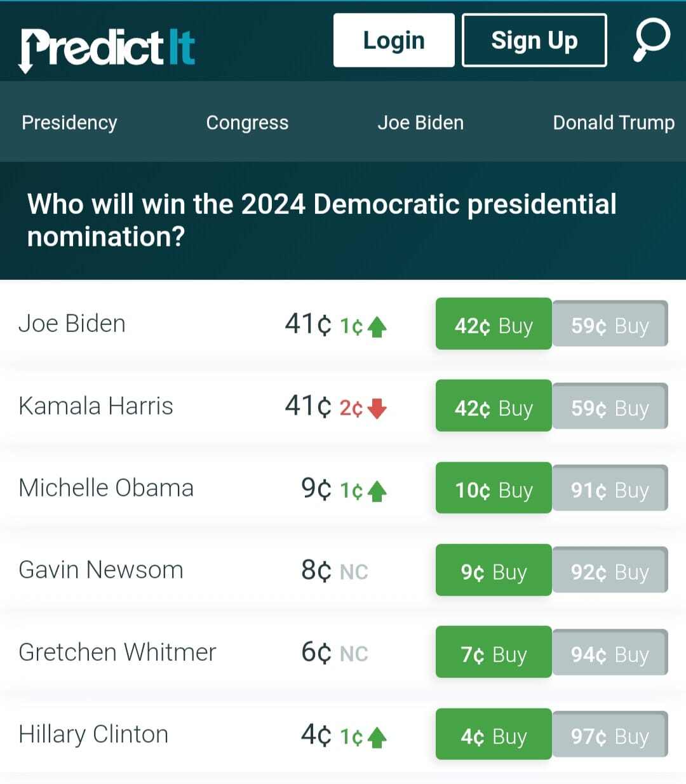Go to the Donald Trump tab
Viewport: 686px width, 784px height.
(x=614, y=123)
